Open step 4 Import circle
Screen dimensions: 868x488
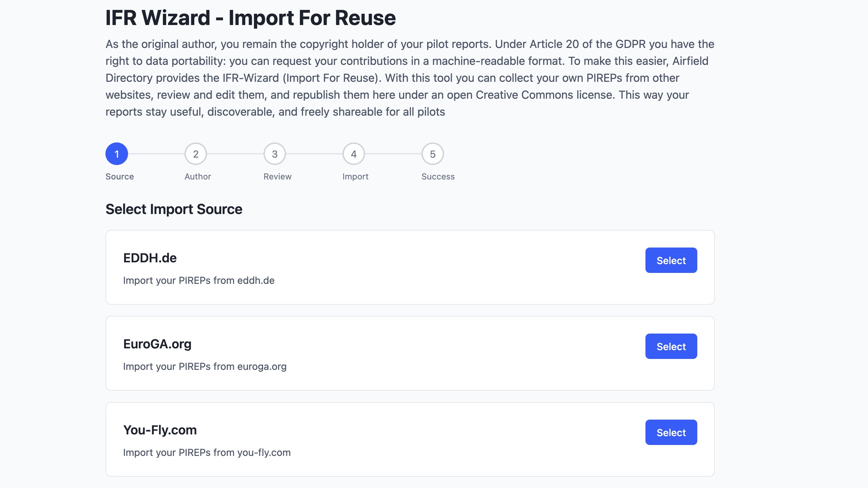(x=353, y=154)
